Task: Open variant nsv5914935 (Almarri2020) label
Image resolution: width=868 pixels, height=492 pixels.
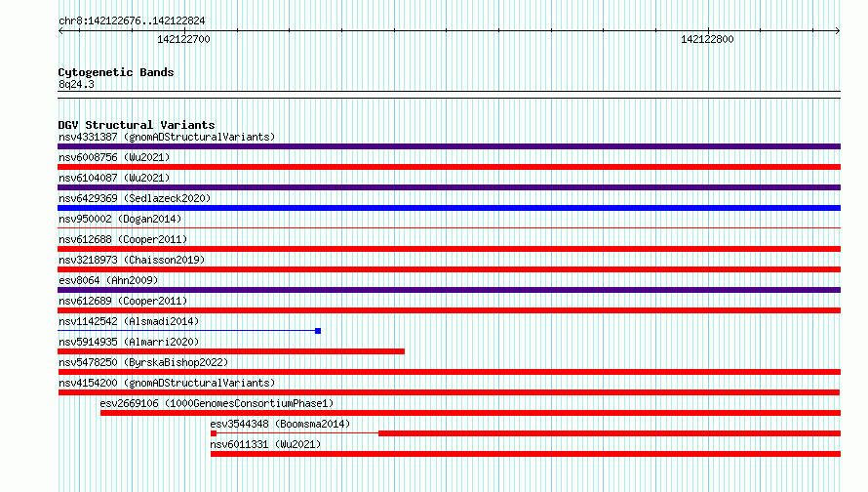Action: 129,342
